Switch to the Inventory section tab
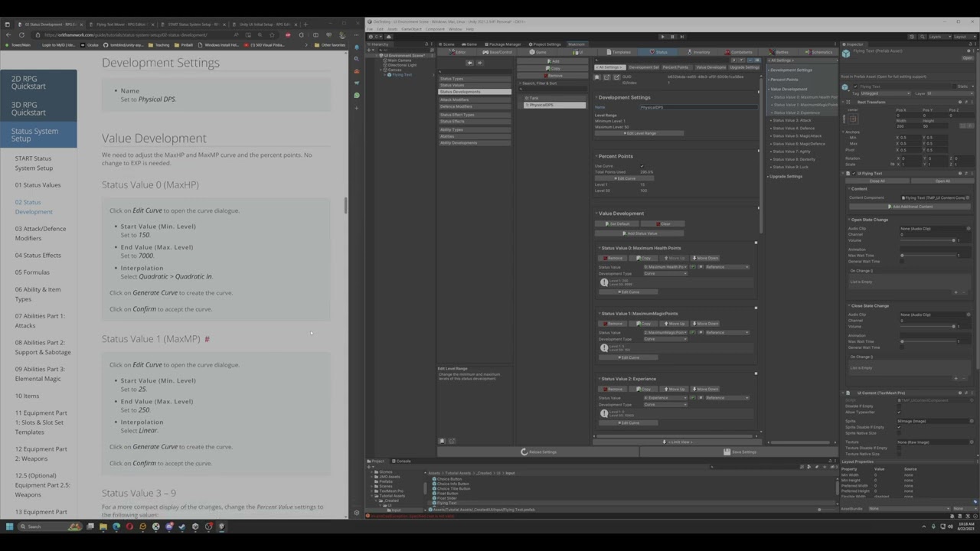The height and width of the screenshot is (551, 980). [699, 52]
